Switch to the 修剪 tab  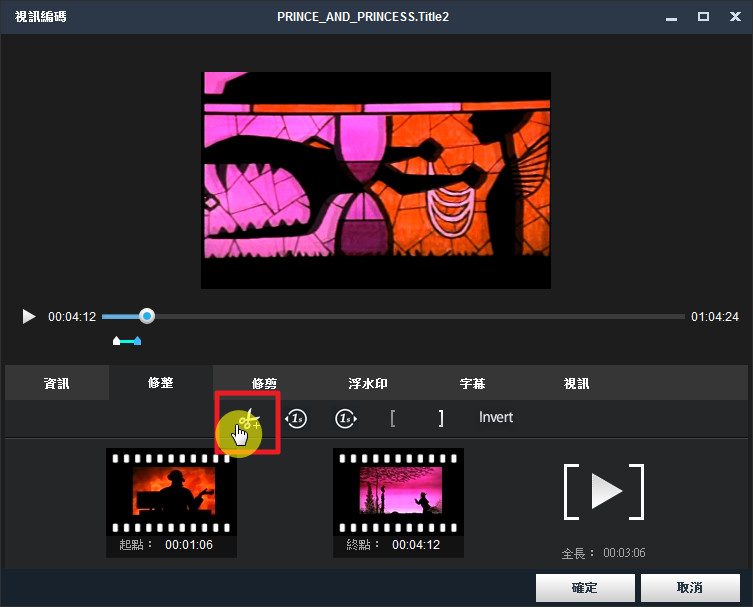pyautogui.click(x=265, y=383)
